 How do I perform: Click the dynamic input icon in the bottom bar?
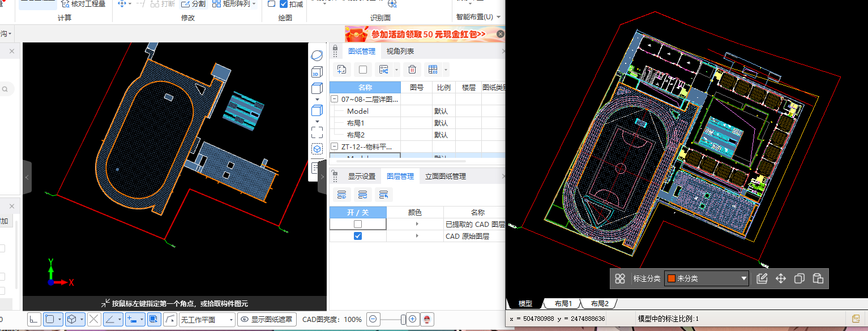132,319
